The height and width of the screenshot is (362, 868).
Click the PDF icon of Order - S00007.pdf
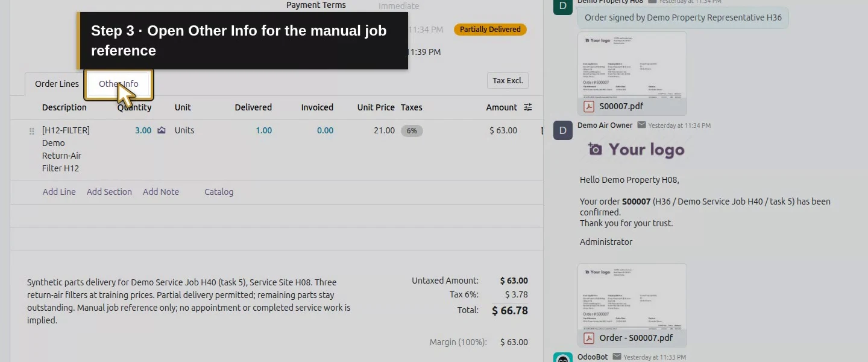coord(589,338)
